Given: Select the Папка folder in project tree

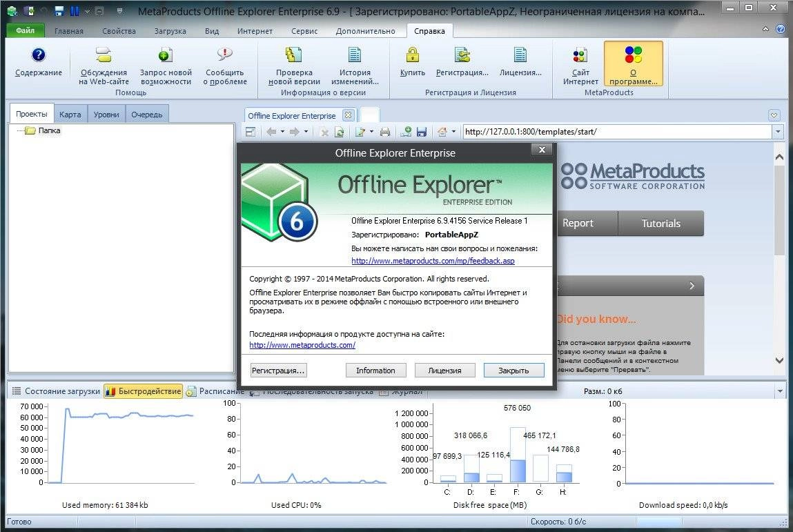Looking at the screenshot, I should coord(49,130).
